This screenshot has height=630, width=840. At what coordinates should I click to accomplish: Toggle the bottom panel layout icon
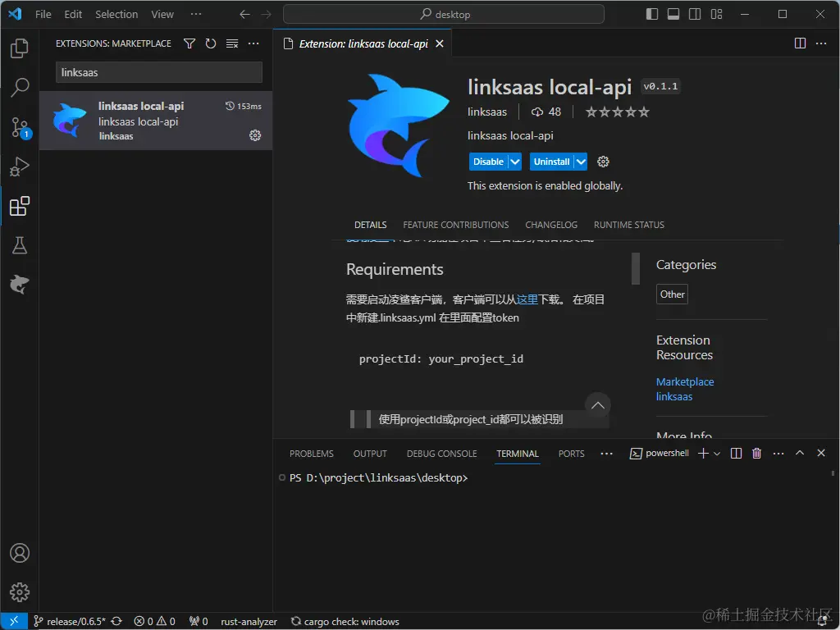(673, 15)
